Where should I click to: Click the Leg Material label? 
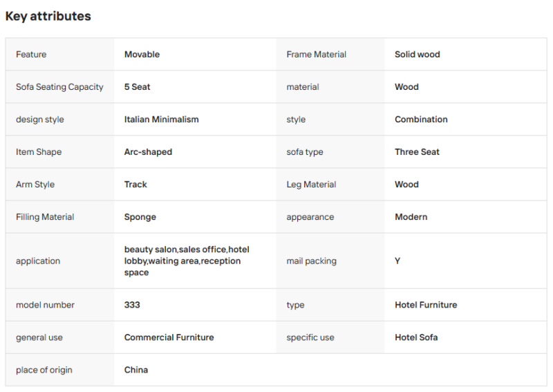311,185
